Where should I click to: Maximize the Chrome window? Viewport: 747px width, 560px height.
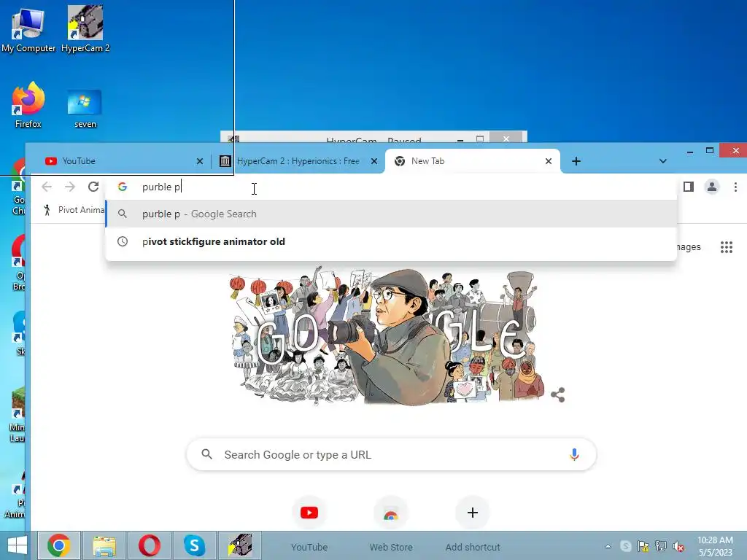[709, 151]
